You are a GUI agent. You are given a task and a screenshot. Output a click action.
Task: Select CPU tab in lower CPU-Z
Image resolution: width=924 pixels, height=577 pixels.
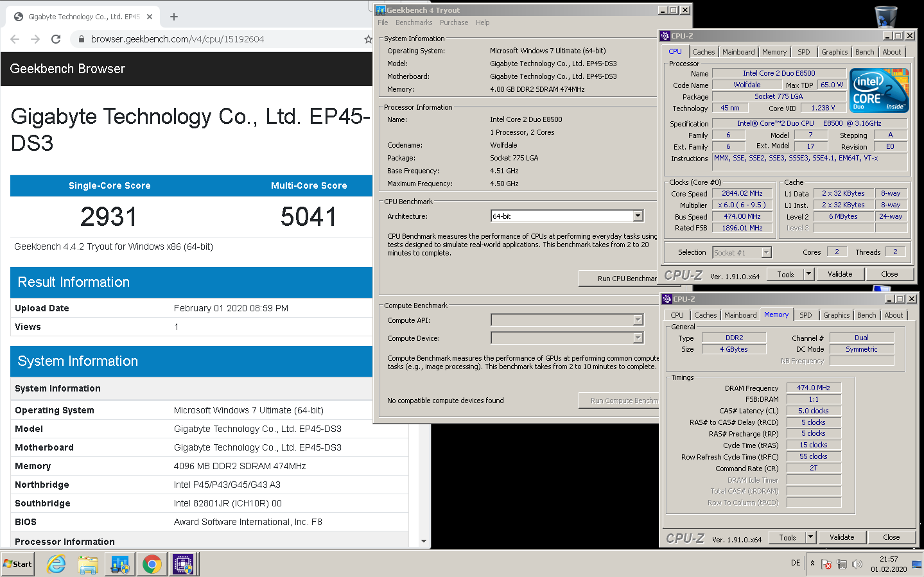click(677, 315)
